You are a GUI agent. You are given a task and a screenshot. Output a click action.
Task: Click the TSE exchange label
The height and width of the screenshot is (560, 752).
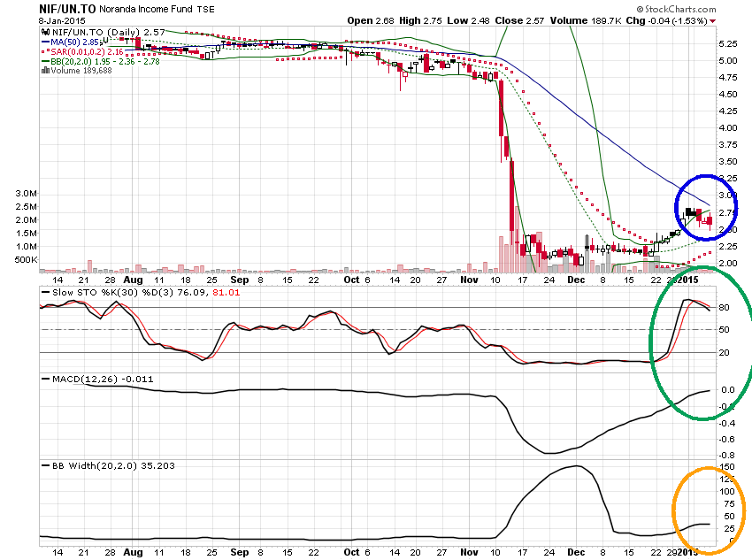[x=206, y=10]
